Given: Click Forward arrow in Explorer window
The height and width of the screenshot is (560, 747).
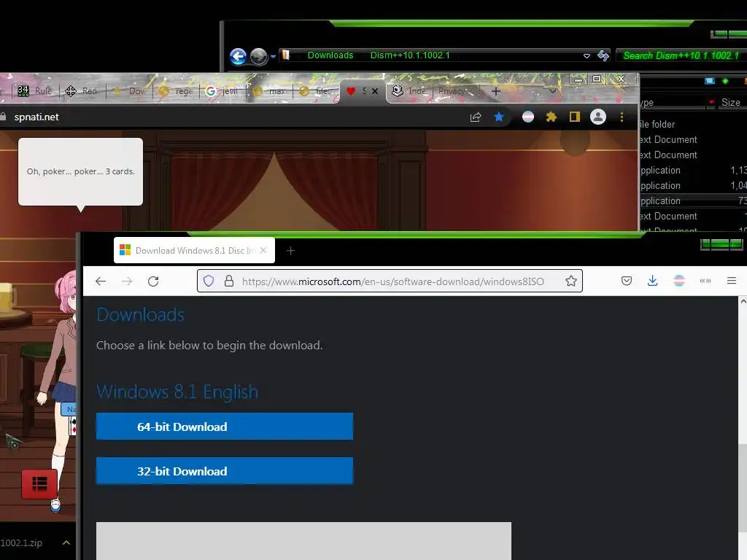Looking at the screenshot, I should pyautogui.click(x=259, y=57).
